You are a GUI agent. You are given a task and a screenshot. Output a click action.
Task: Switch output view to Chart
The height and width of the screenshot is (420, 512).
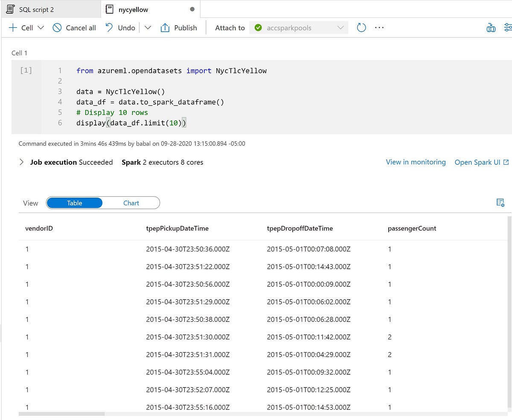(x=131, y=203)
